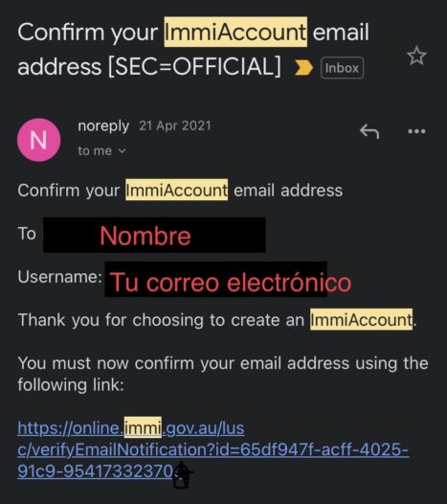Expand recipient details next to "to me"

(122, 150)
